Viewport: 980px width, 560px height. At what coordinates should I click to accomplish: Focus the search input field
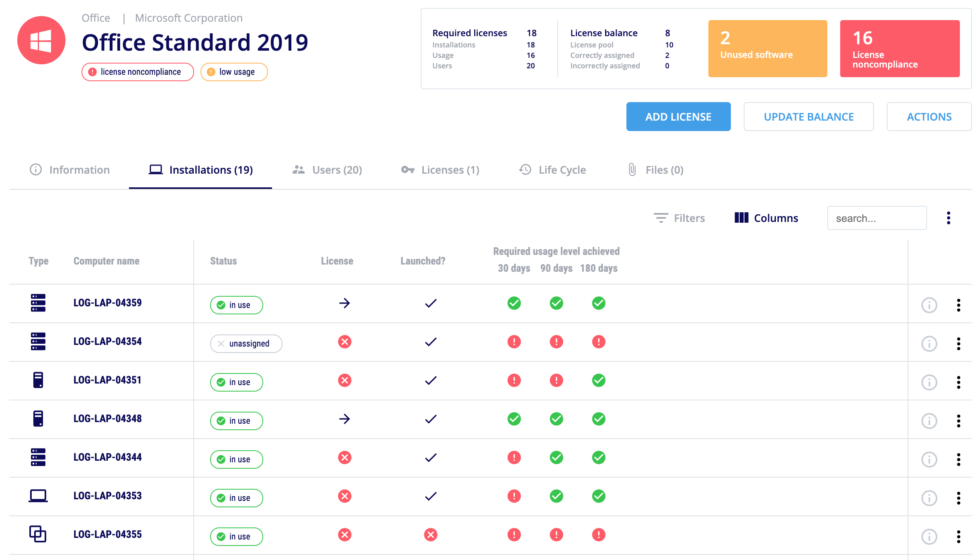pos(877,218)
